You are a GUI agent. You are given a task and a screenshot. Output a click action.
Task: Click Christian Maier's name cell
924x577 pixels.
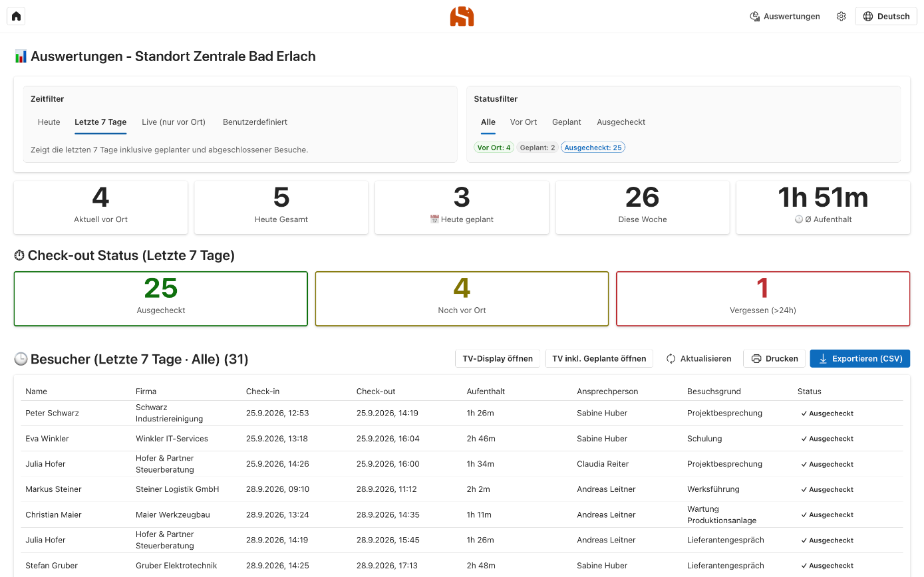click(x=53, y=515)
